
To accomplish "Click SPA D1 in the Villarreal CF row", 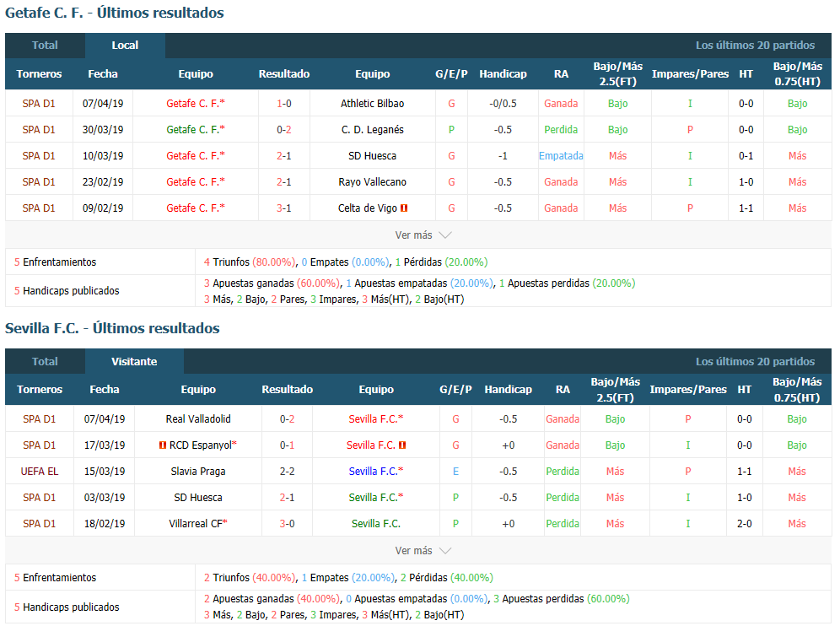I will 39,524.
